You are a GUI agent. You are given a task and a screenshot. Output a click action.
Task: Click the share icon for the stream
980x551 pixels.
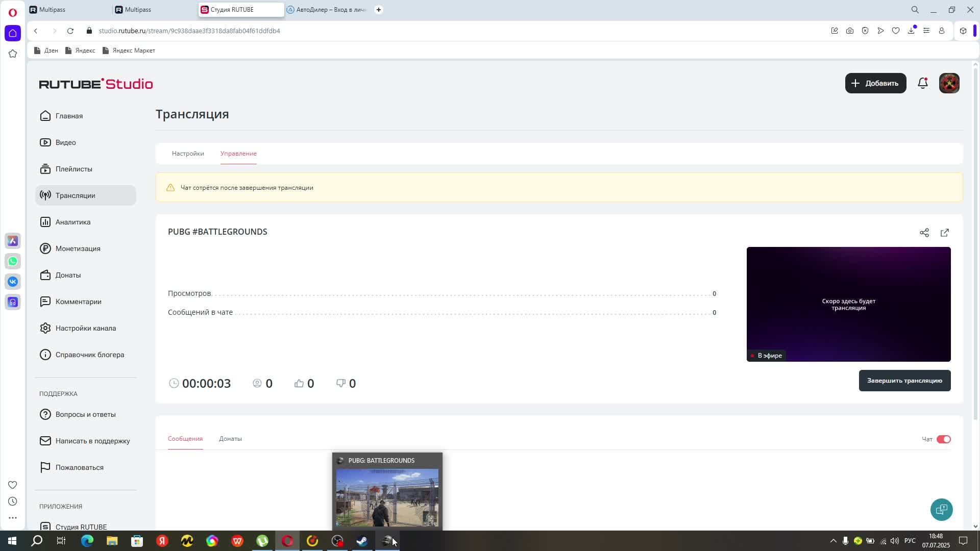point(924,233)
